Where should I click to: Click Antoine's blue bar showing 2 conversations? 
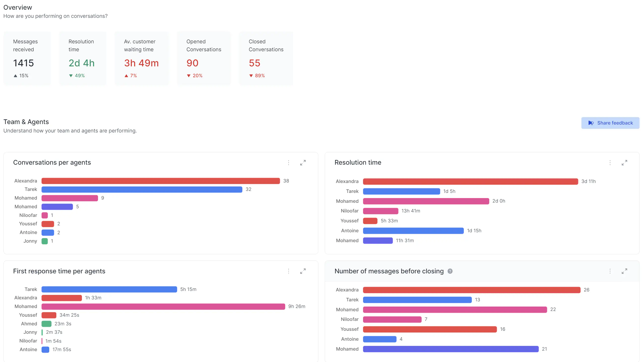click(x=48, y=233)
